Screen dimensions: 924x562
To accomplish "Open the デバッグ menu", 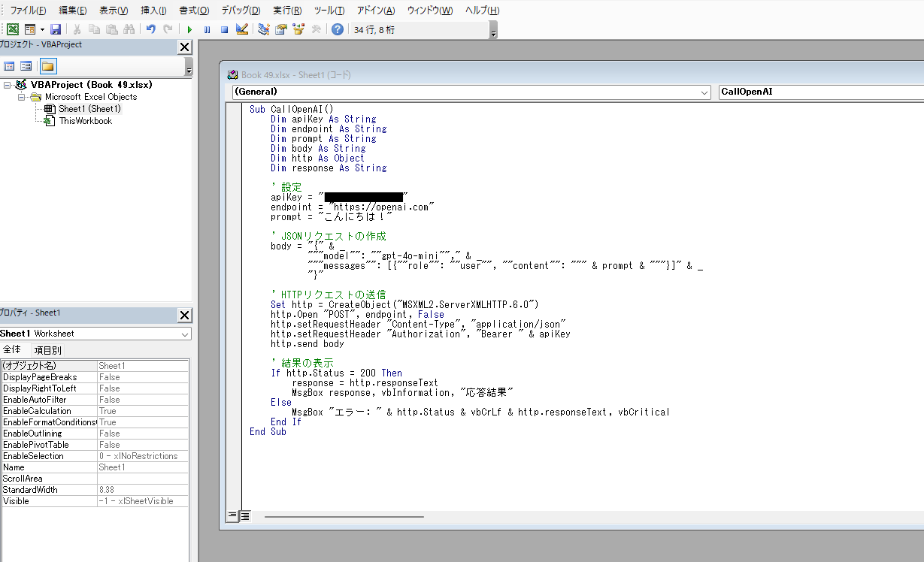I will tap(241, 11).
